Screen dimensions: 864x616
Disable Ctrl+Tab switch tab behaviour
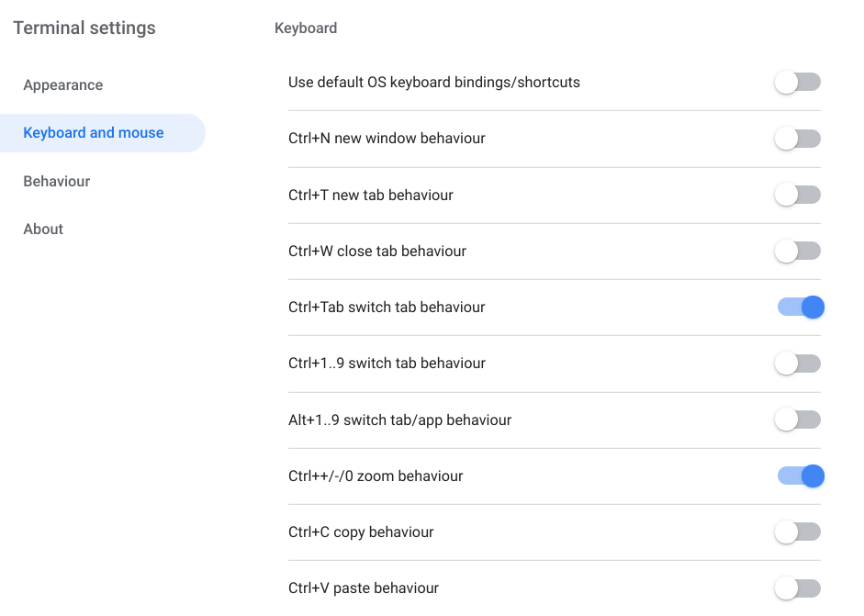pos(801,307)
